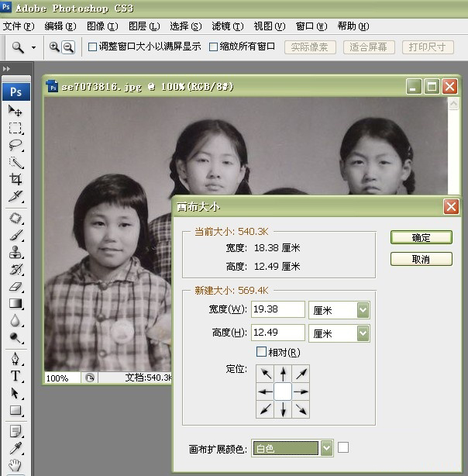
Task: Click the canvas extension color swatch
Action: [x=343, y=447]
